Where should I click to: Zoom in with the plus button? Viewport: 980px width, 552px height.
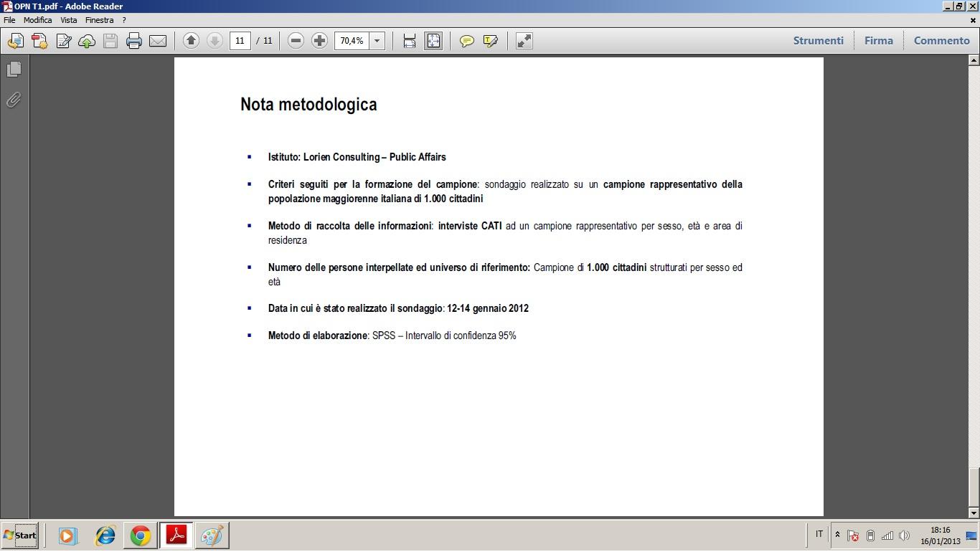point(319,41)
